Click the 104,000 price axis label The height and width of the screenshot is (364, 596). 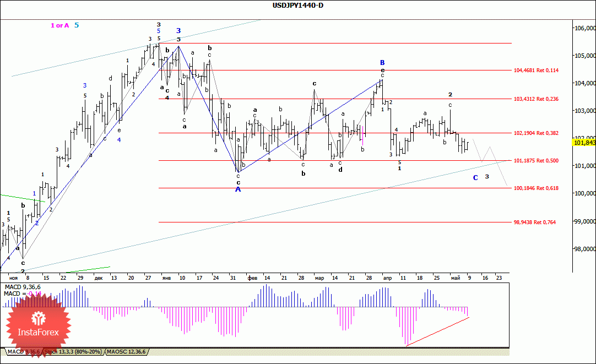click(584, 83)
